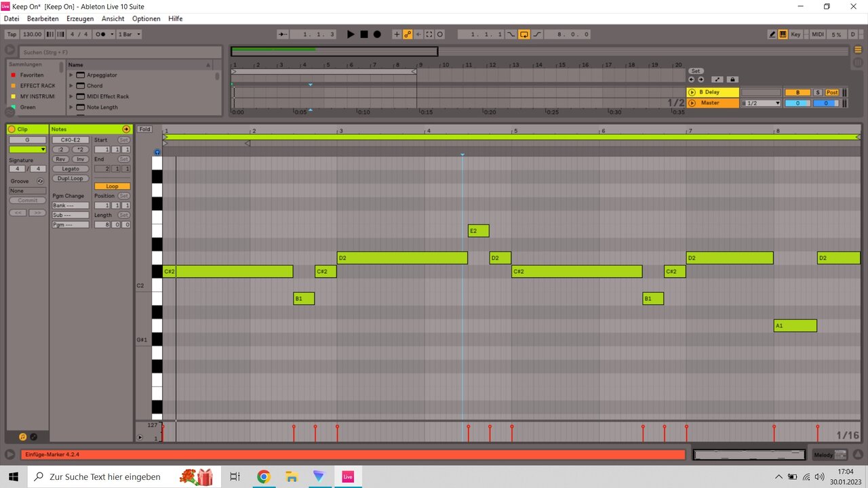Toggle the Computer MIDI Keyboard icon
The height and width of the screenshot is (488, 868).
(x=783, y=34)
